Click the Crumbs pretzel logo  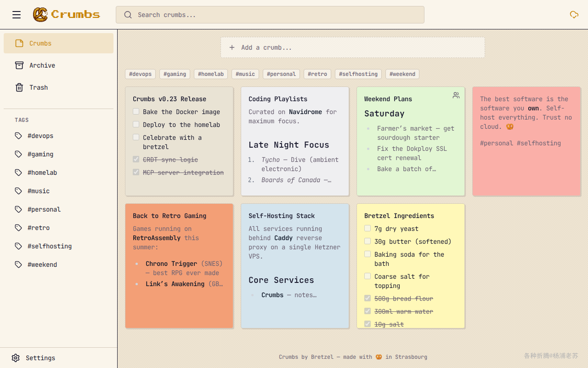(x=40, y=15)
